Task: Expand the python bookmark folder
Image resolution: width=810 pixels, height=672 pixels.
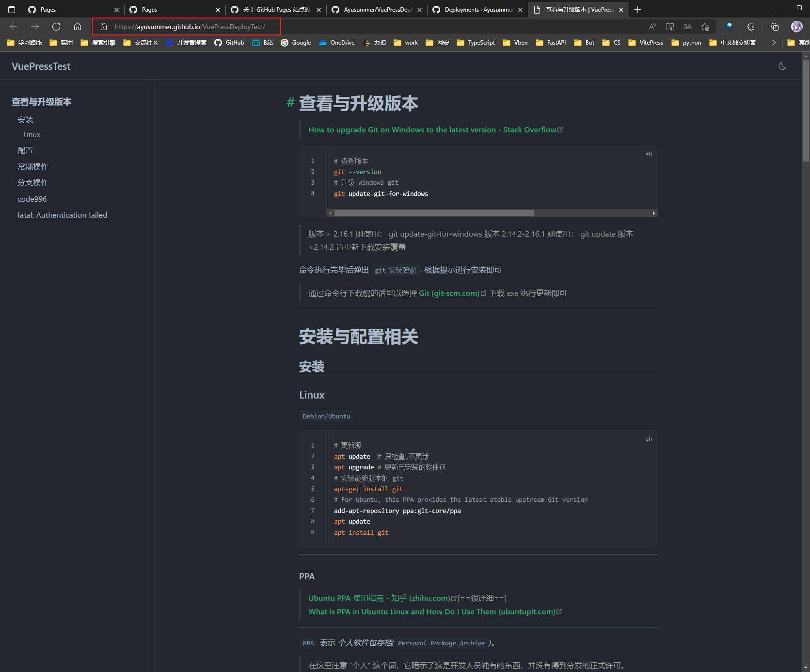Action: (686, 43)
